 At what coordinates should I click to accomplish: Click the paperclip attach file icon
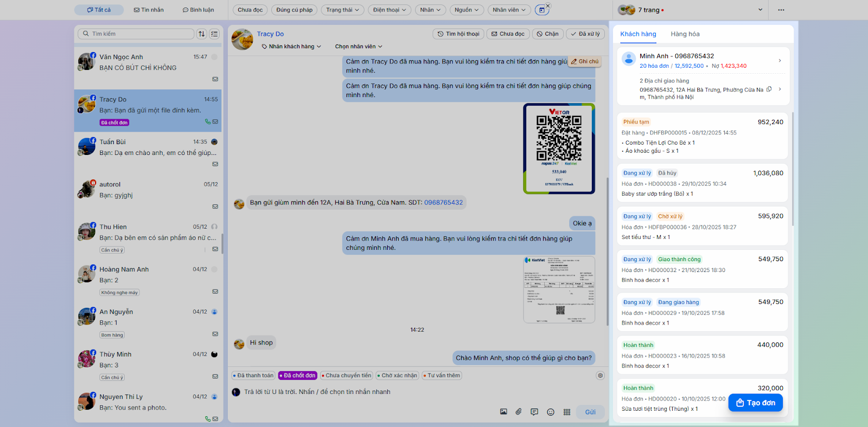point(519,412)
